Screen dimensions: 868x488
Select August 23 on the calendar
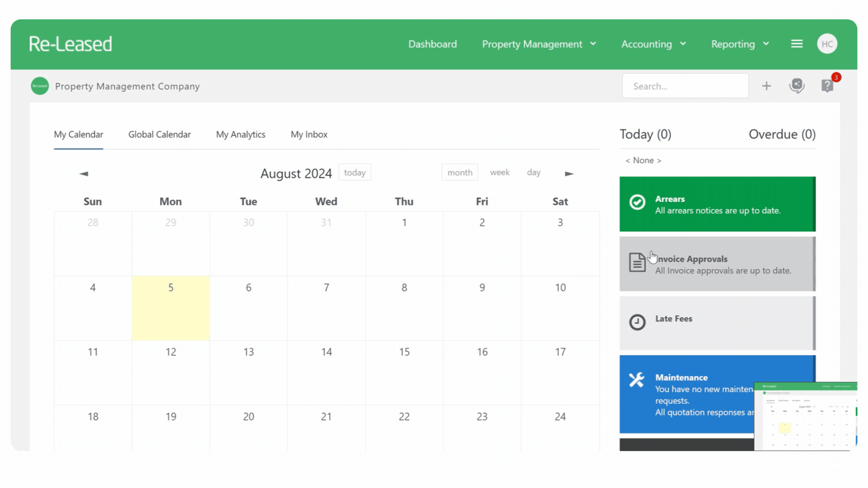click(482, 428)
